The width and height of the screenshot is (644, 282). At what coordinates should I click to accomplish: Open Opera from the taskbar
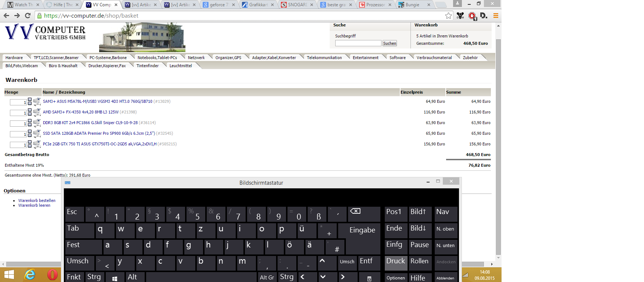tap(52, 275)
